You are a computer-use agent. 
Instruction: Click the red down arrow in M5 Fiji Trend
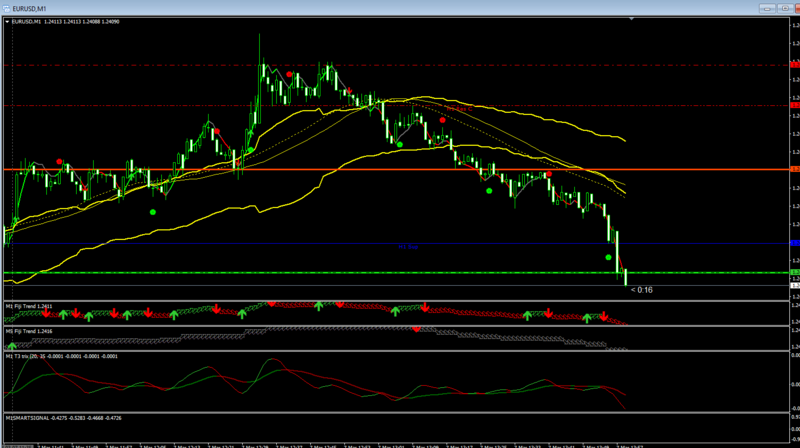[x=416, y=330]
